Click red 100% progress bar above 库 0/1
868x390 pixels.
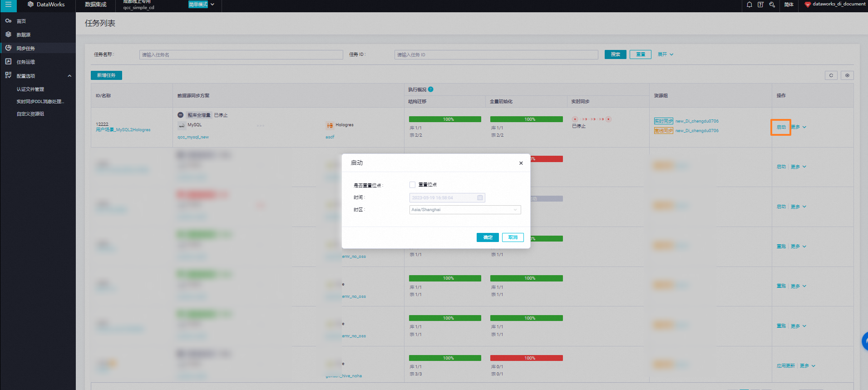527,358
